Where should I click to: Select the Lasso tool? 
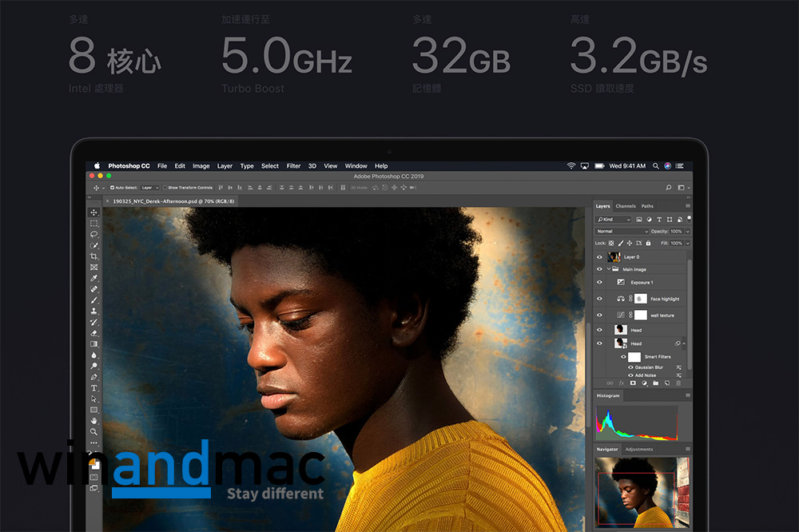click(x=94, y=234)
